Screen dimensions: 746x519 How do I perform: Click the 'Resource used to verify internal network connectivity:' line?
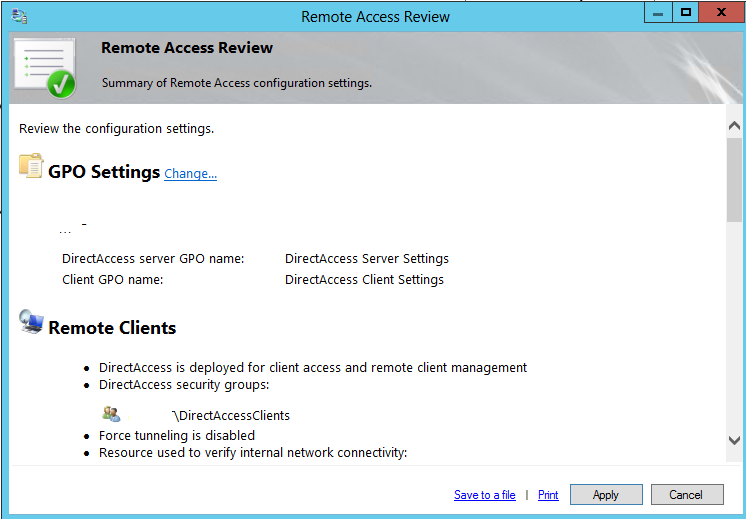pos(253,452)
